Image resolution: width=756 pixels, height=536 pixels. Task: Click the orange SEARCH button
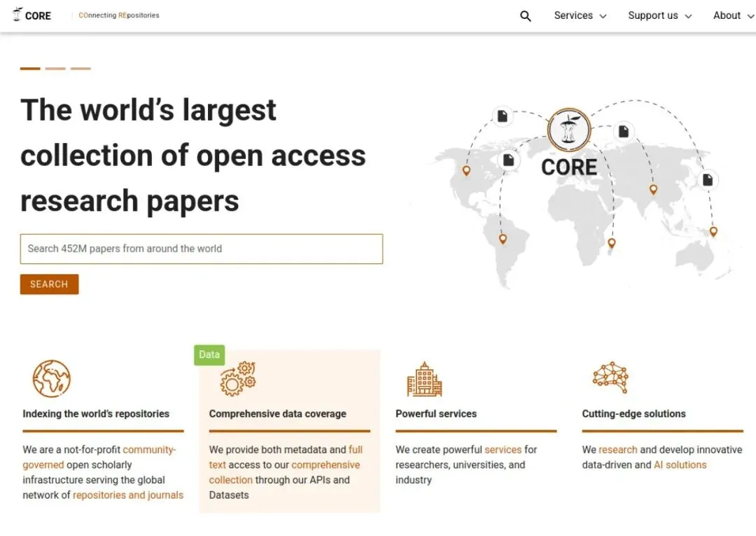click(49, 284)
